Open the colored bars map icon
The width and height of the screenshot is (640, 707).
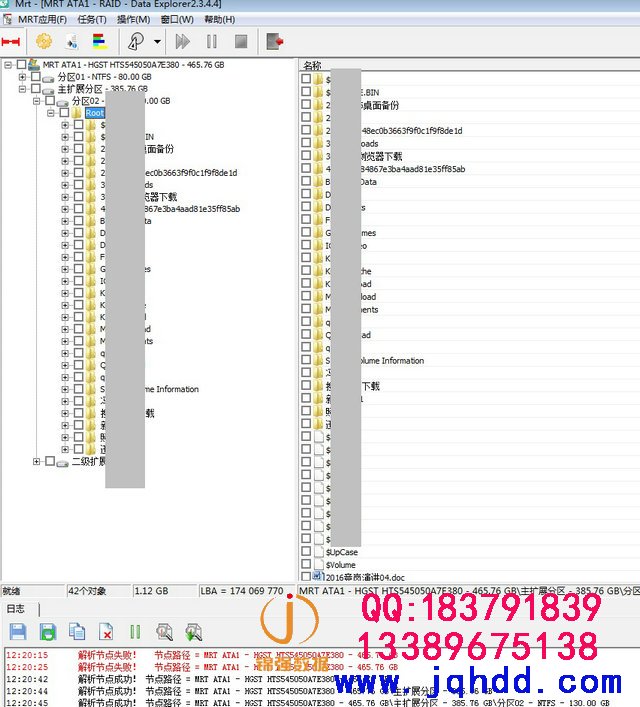[100, 41]
